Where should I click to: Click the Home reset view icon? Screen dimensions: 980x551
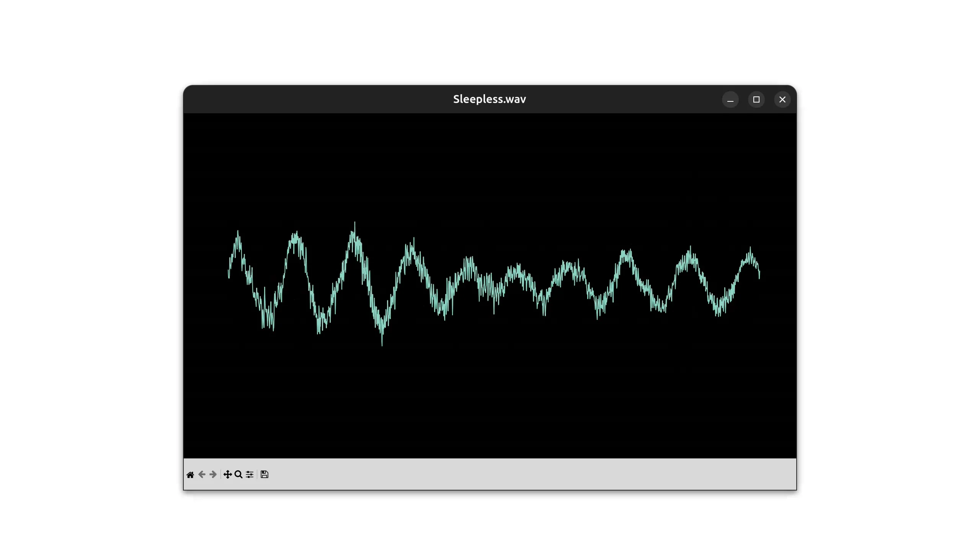pyautogui.click(x=190, y=475)
